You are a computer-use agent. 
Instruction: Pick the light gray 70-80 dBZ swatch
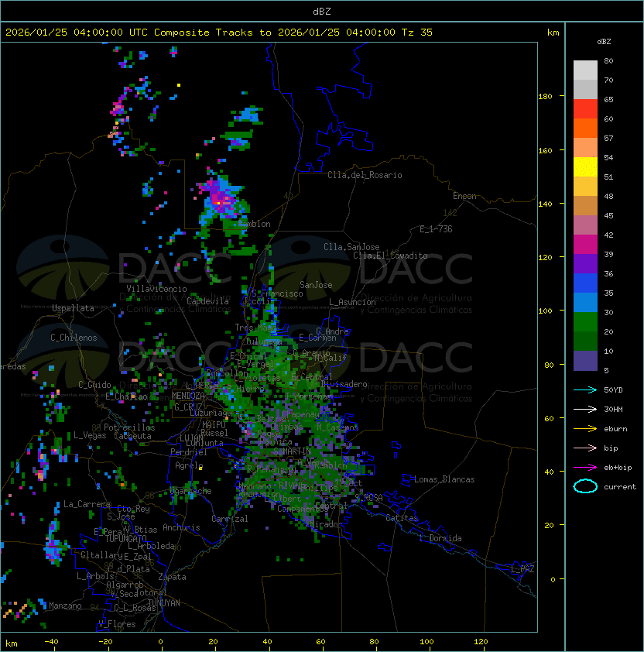point(585,70)
